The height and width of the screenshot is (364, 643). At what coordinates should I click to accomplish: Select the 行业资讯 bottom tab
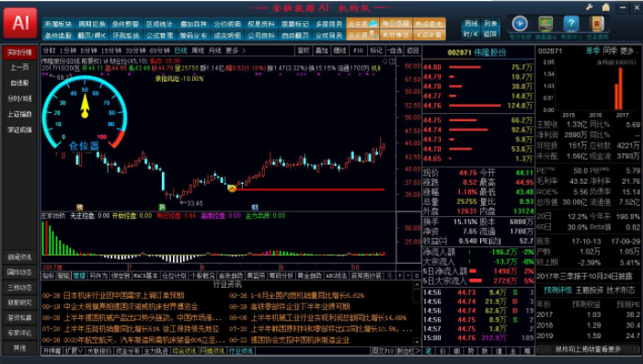(241, 351)
